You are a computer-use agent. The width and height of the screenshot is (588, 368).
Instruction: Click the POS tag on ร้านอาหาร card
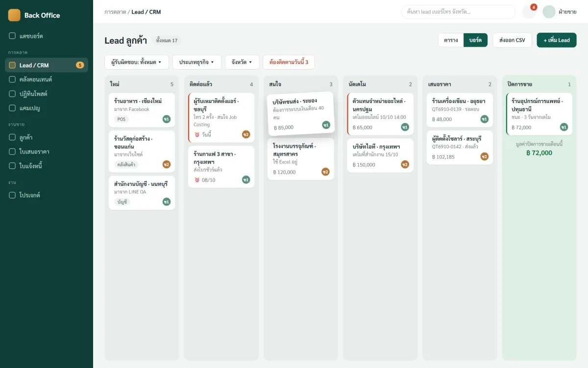(x=122, y=119)
